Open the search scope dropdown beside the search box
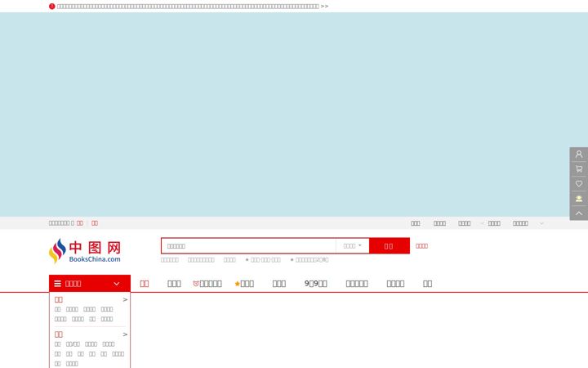 pyautogui.click(x=353, y=246)
